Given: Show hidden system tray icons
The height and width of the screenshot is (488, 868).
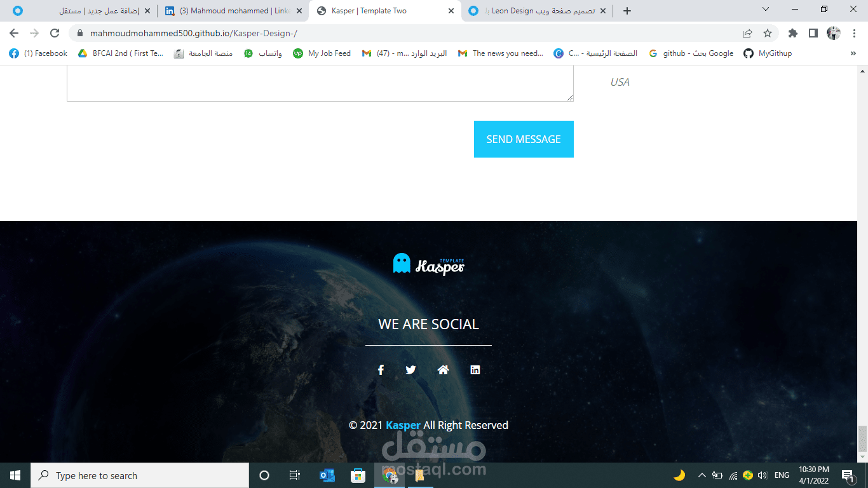Looking at the screenshot, I should click(702, 475).
